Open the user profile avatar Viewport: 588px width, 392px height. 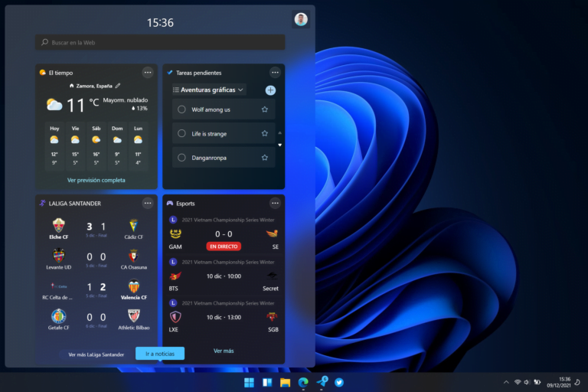(301, 19)
